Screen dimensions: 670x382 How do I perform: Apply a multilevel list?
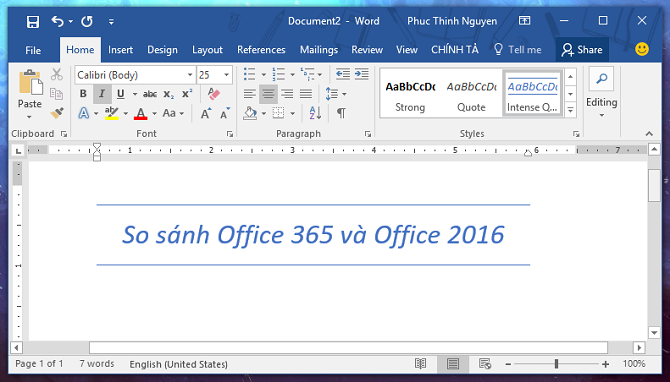[x=307, y=74]
